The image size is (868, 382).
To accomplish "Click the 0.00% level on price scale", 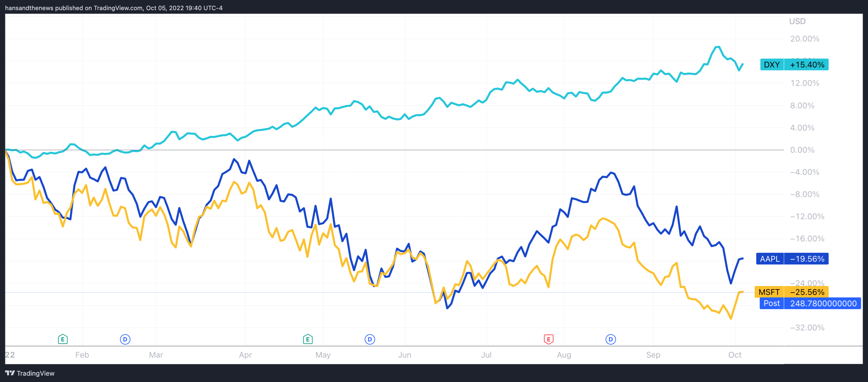I will tap(802, 150).
